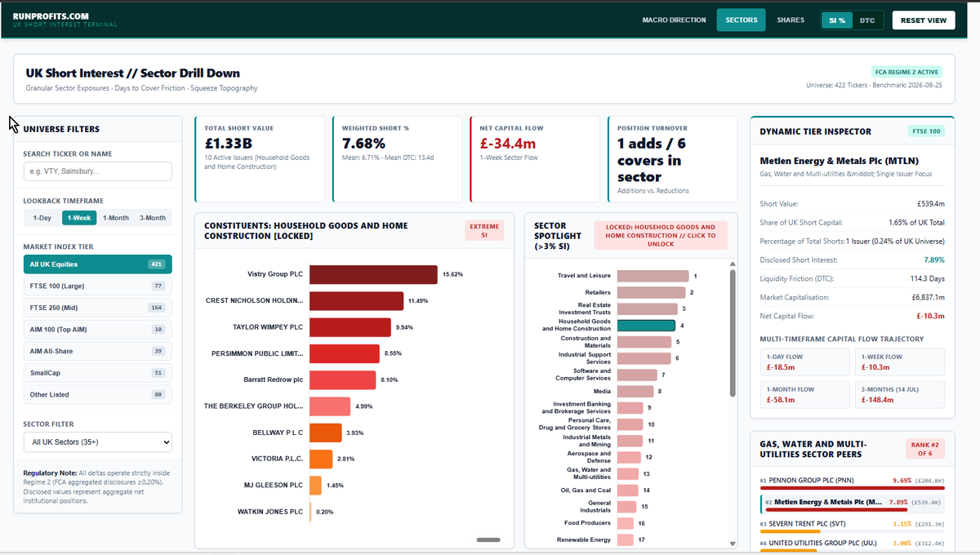Click the Rank #2 of 6 badge
Viewport: 980px width, 555px height.
click(924, 448)
